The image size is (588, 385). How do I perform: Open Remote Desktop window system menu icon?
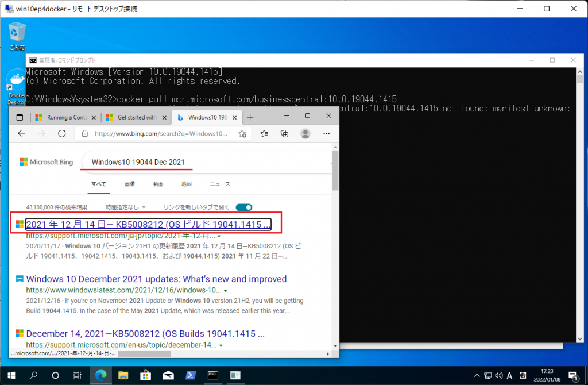tap(9, 9)
